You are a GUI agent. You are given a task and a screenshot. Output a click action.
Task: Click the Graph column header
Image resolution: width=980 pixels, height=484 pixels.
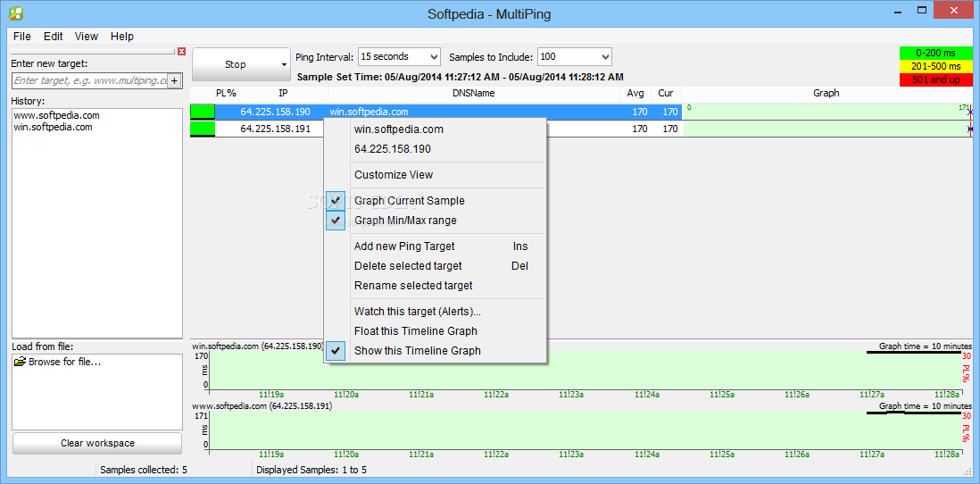(x=826, y=93)
